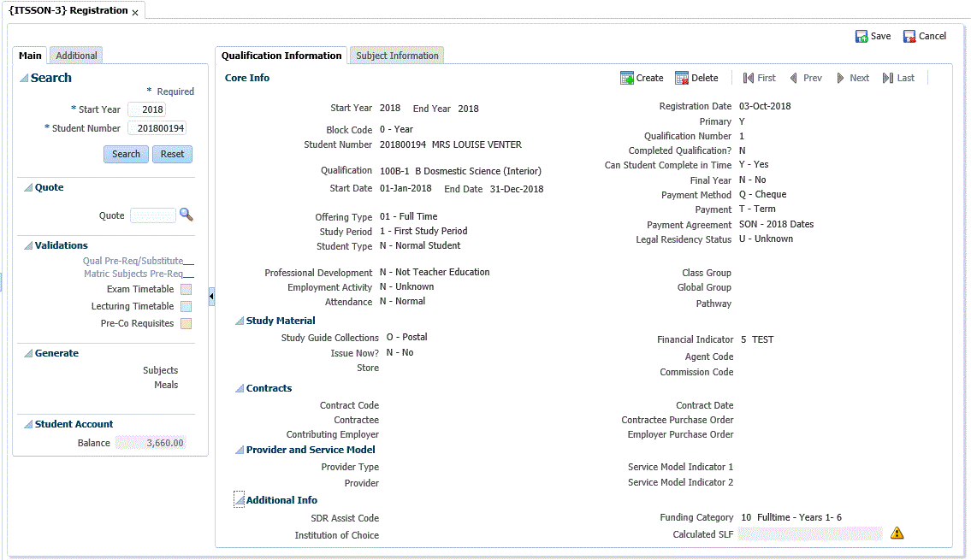Collapse the Provider and Service Model section
Screen dimensions: 971x560
[240, 451]
